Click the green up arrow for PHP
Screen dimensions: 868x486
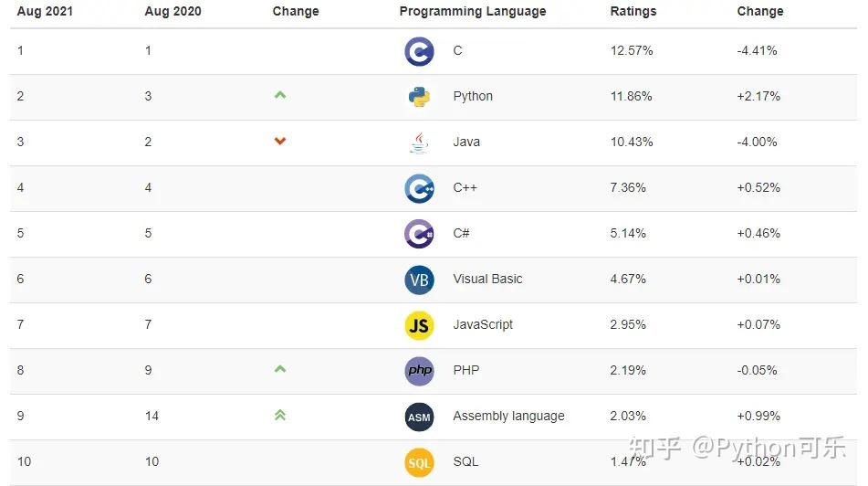tap(280, 369)
